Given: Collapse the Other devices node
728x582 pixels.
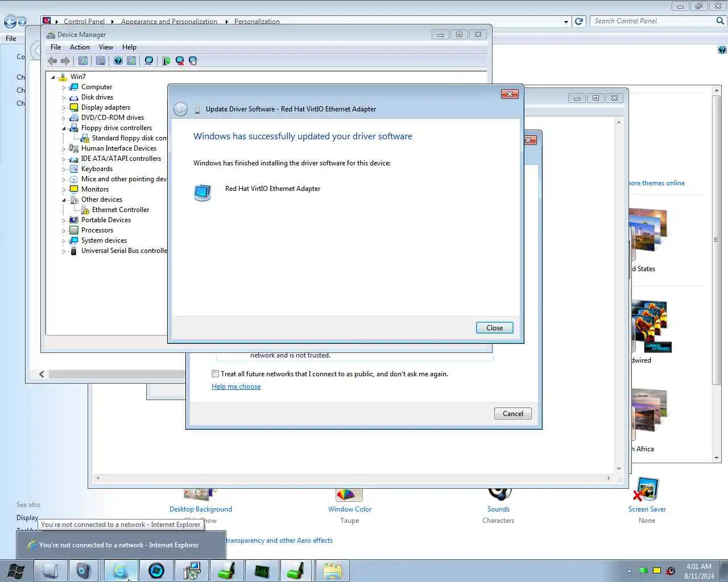Looking at the screenshot, I should click(x=64, y=200).
